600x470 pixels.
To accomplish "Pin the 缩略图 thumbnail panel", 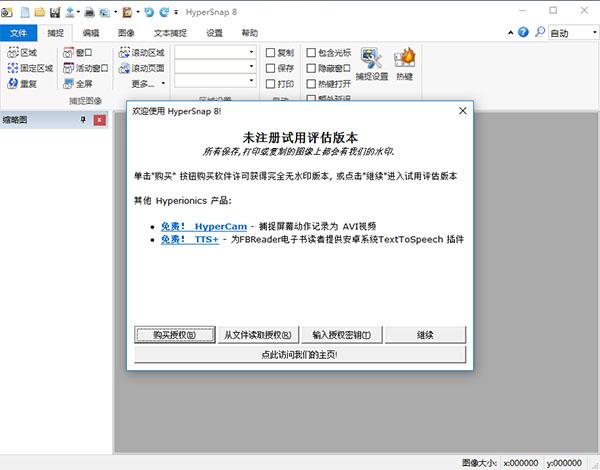I will 83,120.
